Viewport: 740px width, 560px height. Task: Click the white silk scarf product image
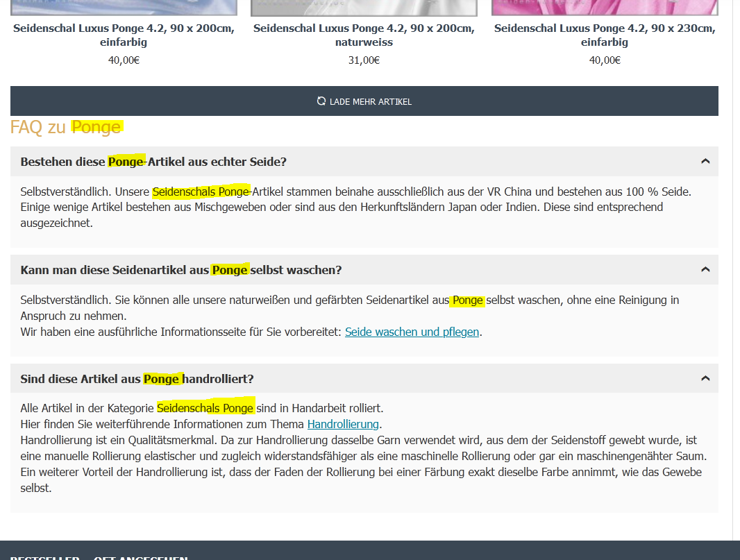point(364,7)
